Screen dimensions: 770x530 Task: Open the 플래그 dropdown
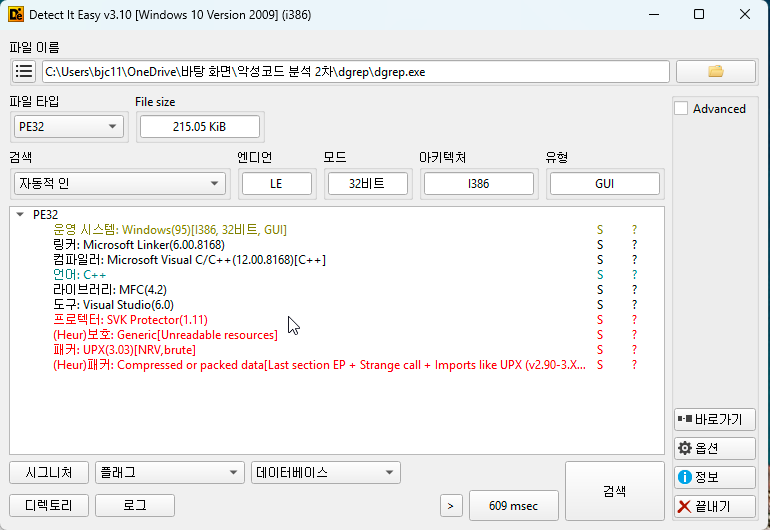click(168, 472)
